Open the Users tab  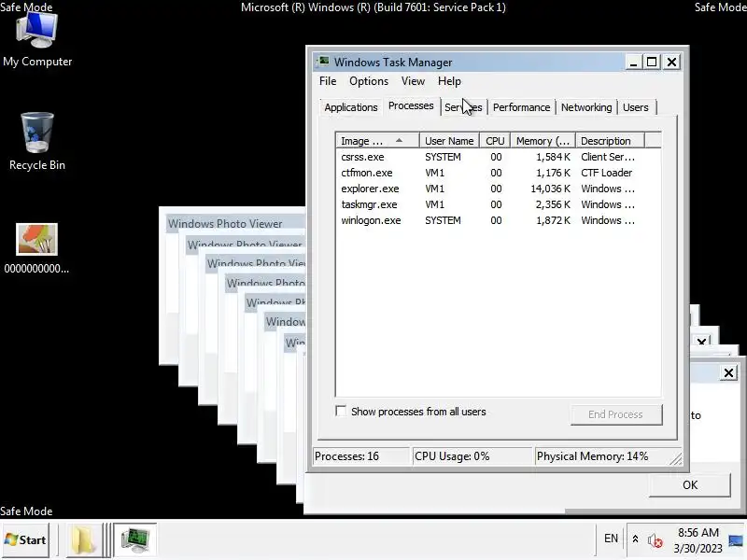point(636,107)
